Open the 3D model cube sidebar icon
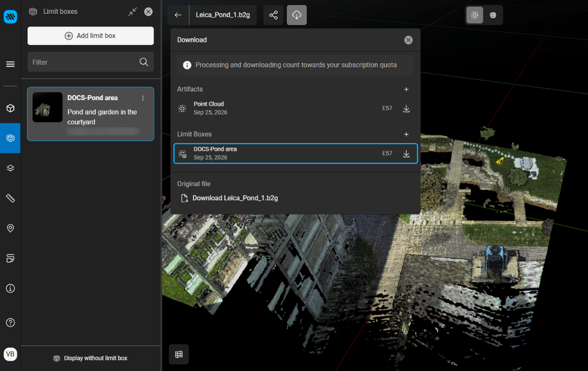 (10, 108)
